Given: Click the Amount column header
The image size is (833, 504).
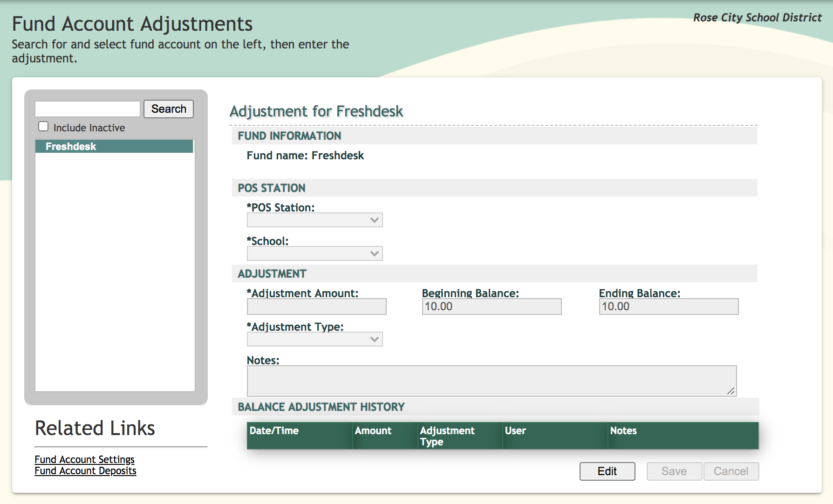Looking at the screenshot, I should (385, 436).
